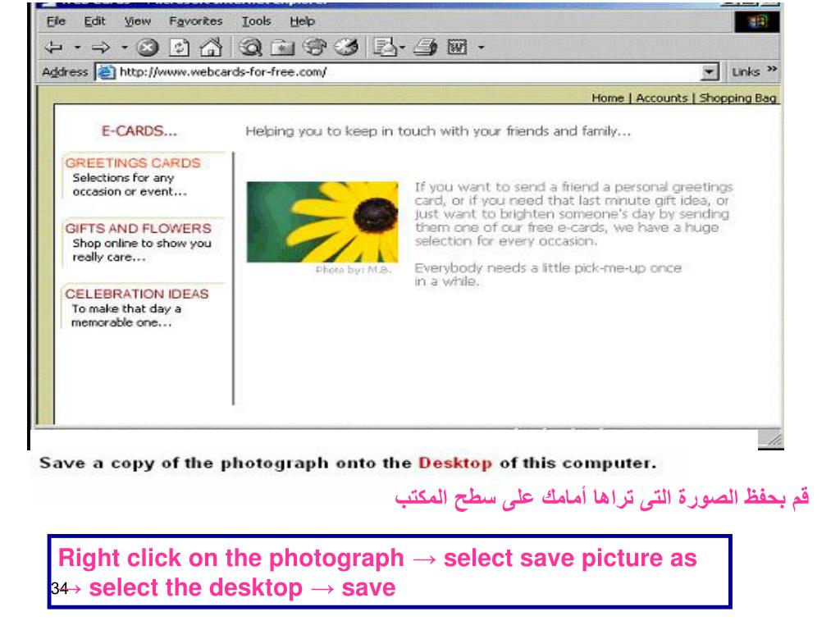Click the Print toolbar icon
The image size is (840, 630).
pyautogui.click(x=426, y=47)
